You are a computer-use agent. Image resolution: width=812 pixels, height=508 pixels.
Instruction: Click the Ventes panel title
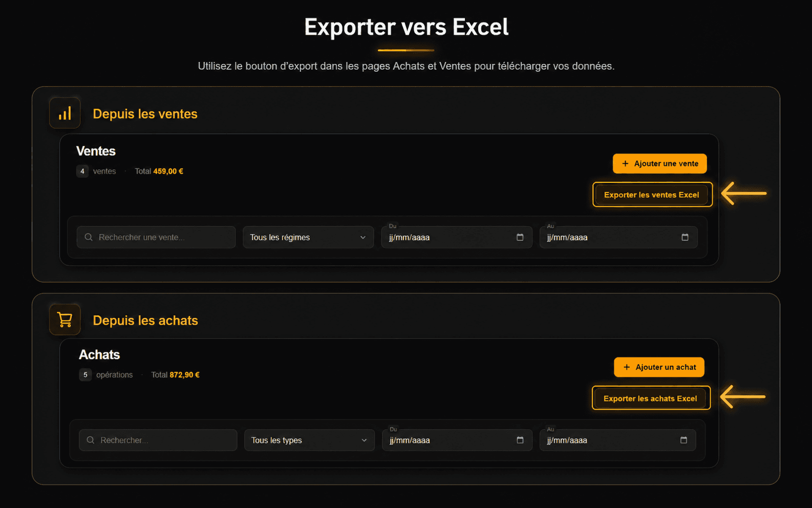coord(96,151)
